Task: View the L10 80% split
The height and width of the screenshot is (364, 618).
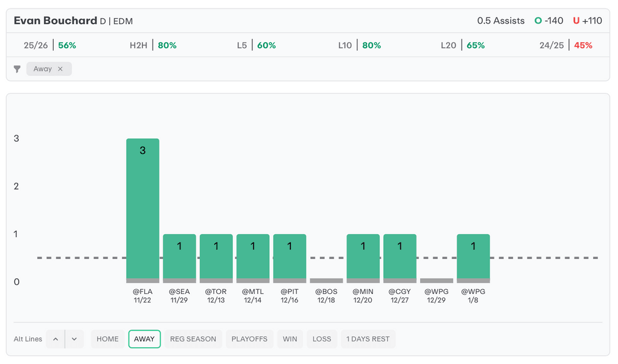Action: (360, 45)
